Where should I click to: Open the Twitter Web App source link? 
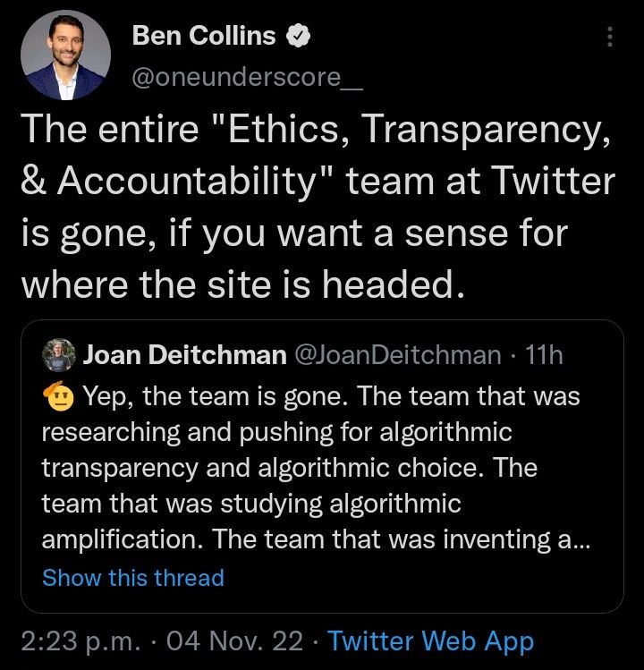(430, 641)
